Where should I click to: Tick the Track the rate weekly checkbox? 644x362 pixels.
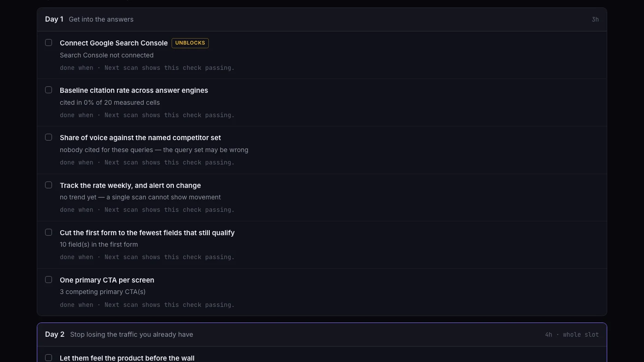point(48,185)
